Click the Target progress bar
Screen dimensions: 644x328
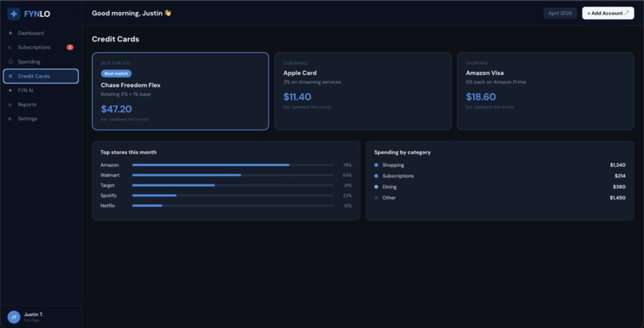233,185
